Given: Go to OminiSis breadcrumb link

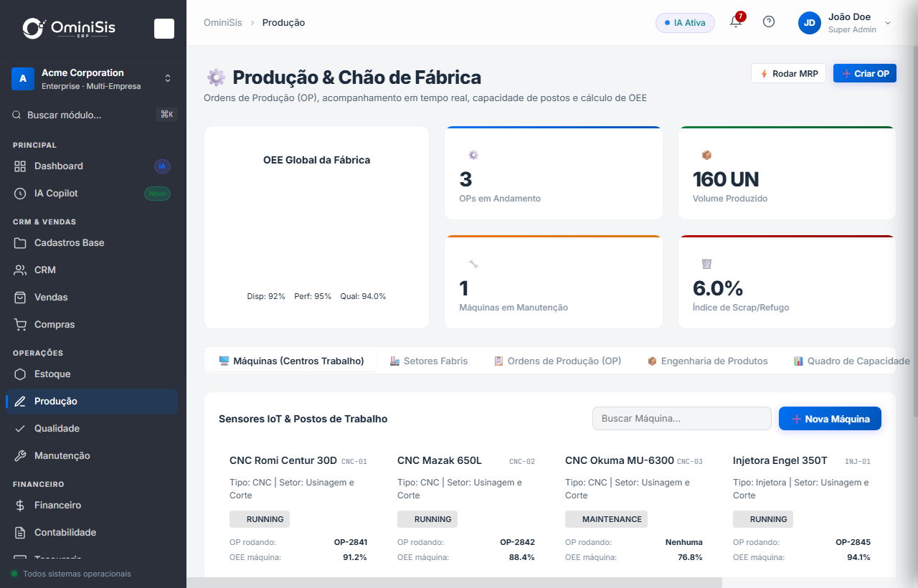Looking at the screenshot, I should (222, 23).
